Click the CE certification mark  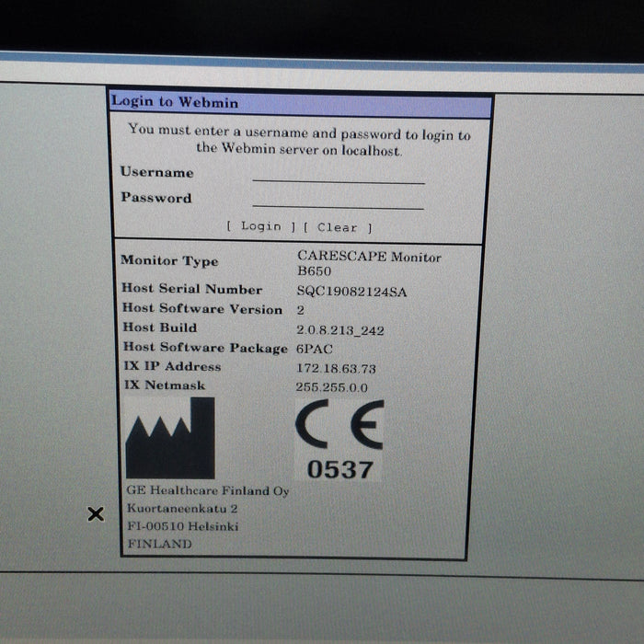339,425
